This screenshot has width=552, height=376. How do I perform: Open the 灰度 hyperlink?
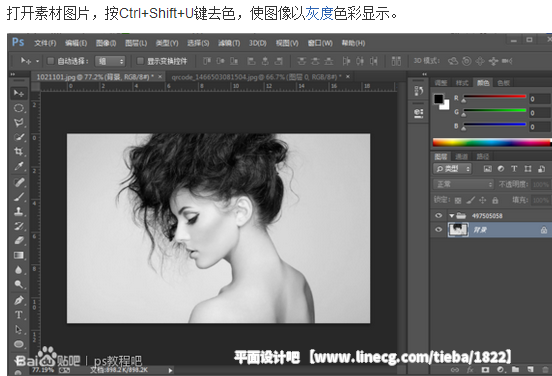[x=319, y=14]
